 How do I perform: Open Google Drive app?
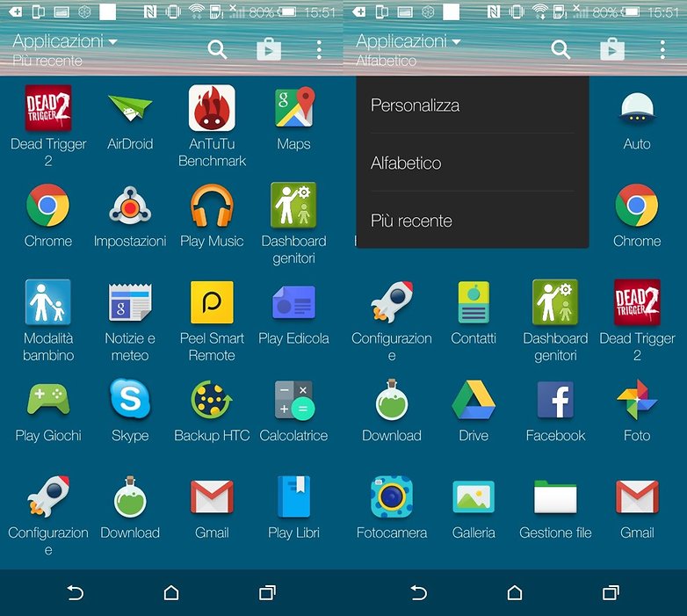tap(474, 400)
